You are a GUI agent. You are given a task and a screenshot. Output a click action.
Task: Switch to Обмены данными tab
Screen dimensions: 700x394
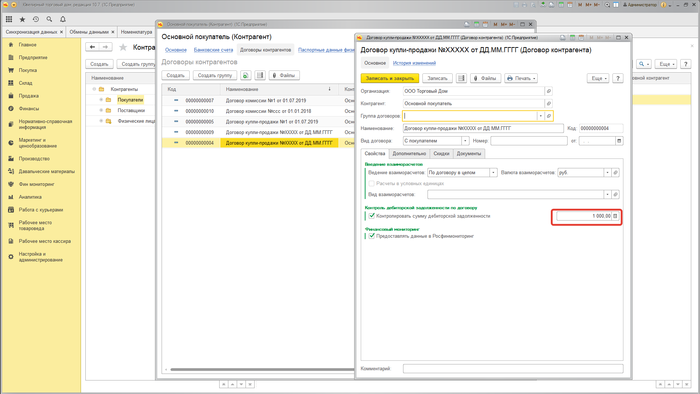point(92,32)
